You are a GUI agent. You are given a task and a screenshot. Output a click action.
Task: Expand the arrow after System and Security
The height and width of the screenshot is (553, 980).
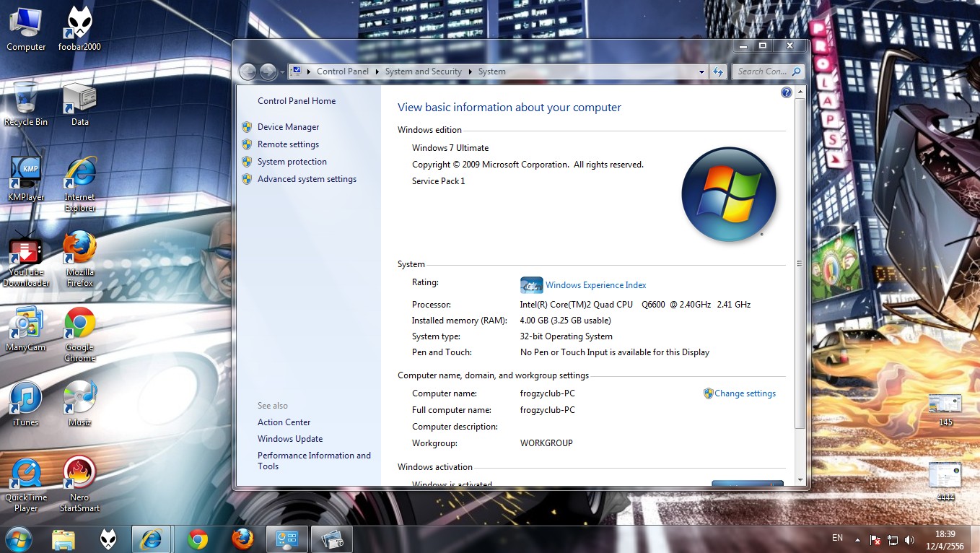click(470, 71)
